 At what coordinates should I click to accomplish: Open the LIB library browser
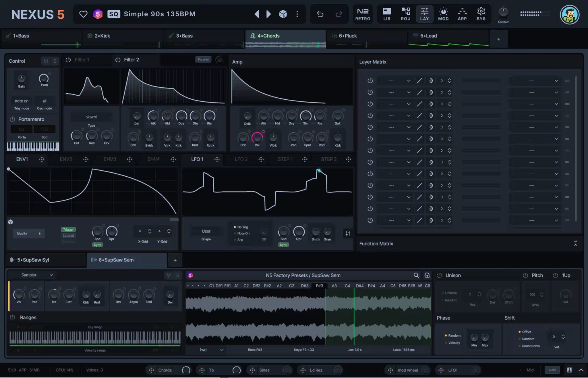pos(387,14)
